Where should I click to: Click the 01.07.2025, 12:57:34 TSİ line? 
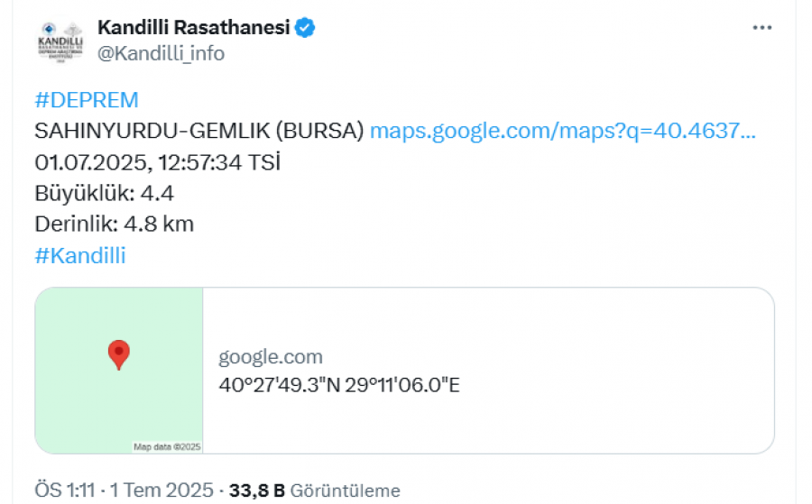tap(157, 162)
